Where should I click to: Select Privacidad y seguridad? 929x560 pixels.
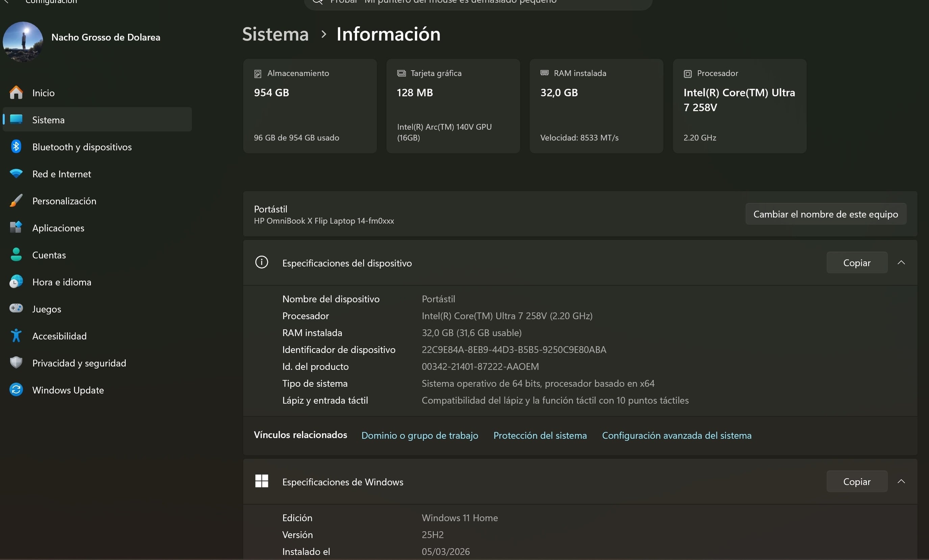click(97, 362)
